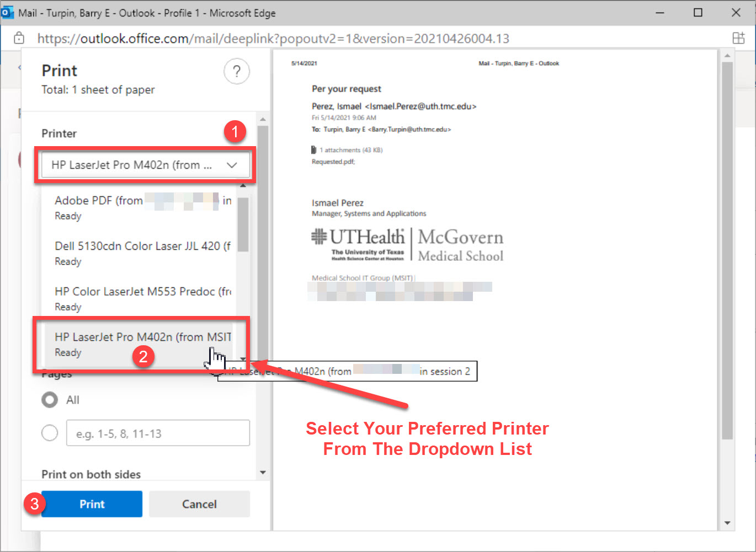Select the custom page range radio button
This screenshot has height=552, width=756.
(50, 433)
